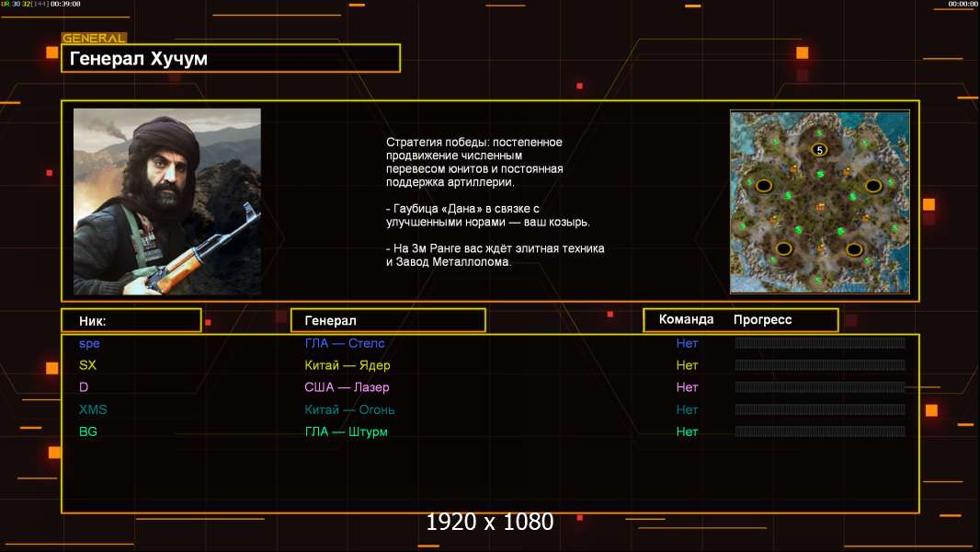Screen dimensions: 980x552
Task: Click the team value for player XMS
Action: click(x=687, y=409)
